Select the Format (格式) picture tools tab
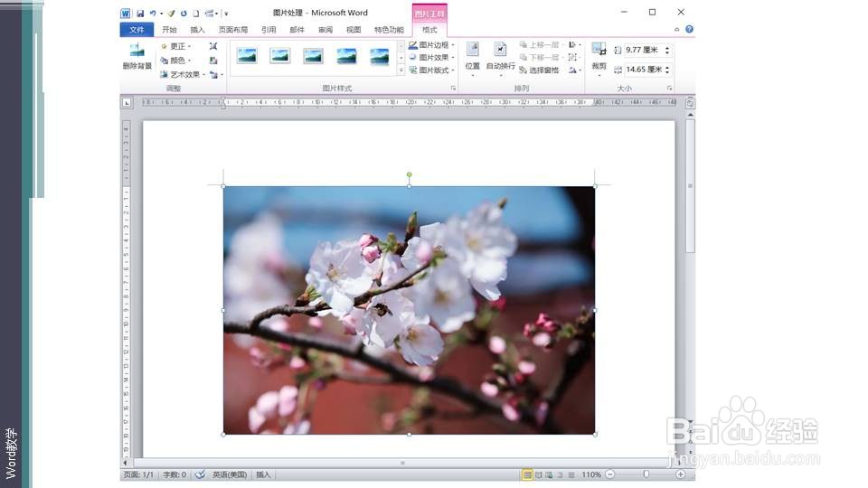This screenshot has height=488, width=868. coord(429,29)
